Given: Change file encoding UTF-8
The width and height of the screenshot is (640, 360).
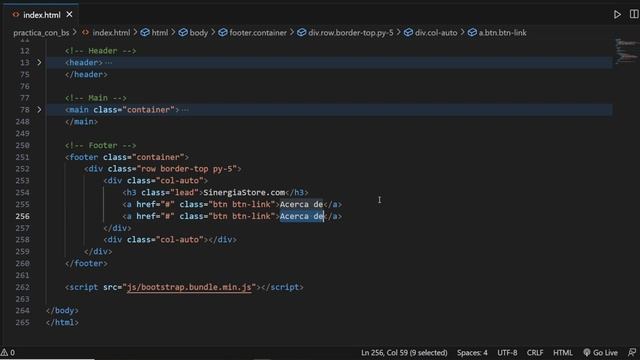Looking at the screenshot, I should coord(507,353).
